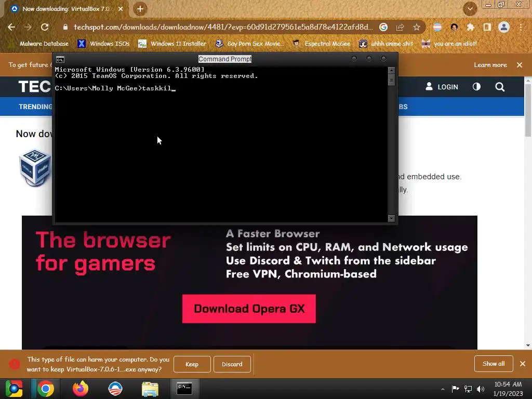Open Action Center flag icon

point(455,389)
